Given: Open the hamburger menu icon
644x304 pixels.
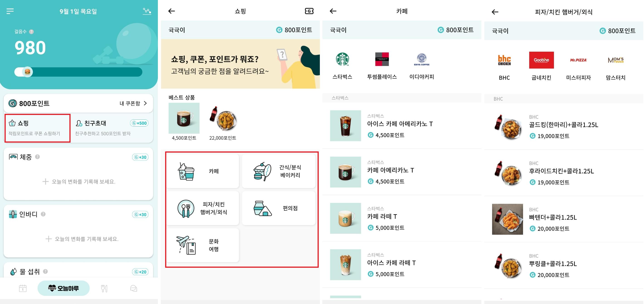Looking at the screenshot, I should tap(10, 11).
